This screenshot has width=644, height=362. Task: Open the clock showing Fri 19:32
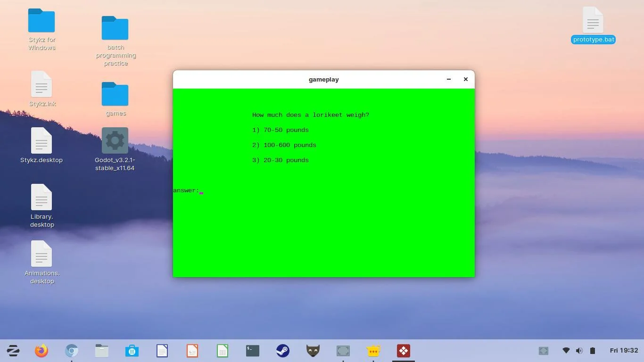pos(624,351)
